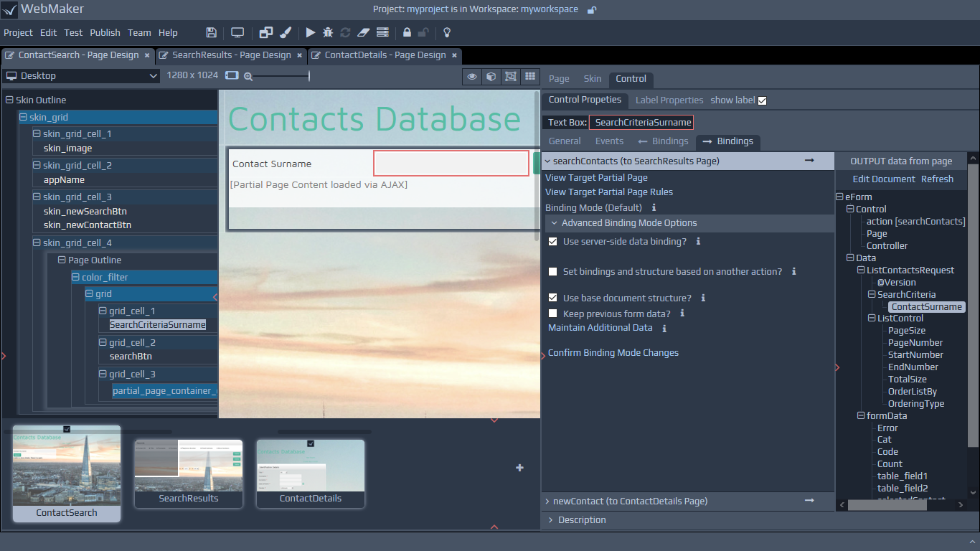Click the eraser icon in toolbar
This screenshot has width=980, height=551.
coord(363,32)
